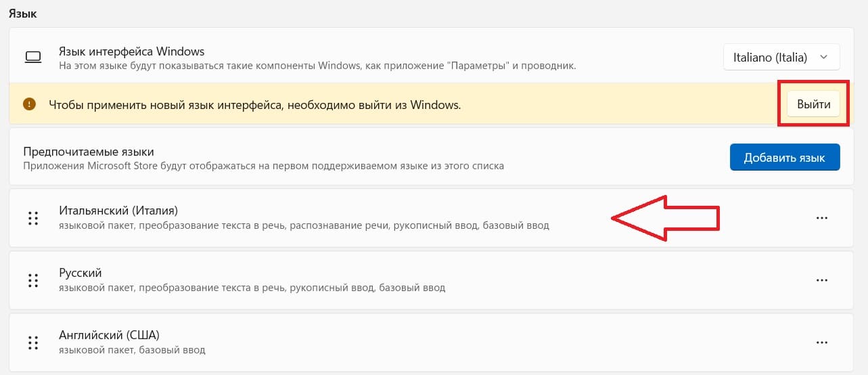Click the Язык интерфейса Windows label

pos(131,51)
